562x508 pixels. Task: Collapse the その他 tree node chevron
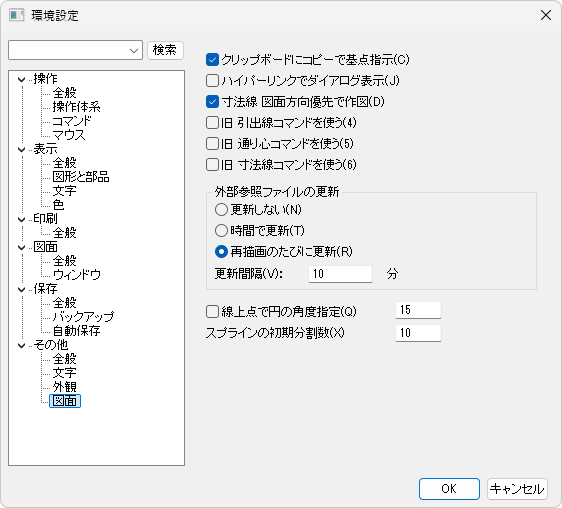pos(22,345)
